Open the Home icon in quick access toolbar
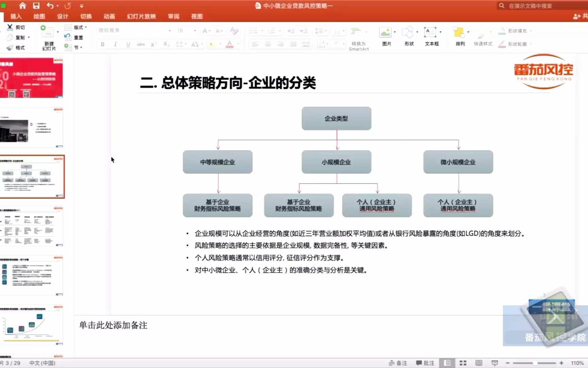This screenshot has width=588, height=368. [22, 5]
